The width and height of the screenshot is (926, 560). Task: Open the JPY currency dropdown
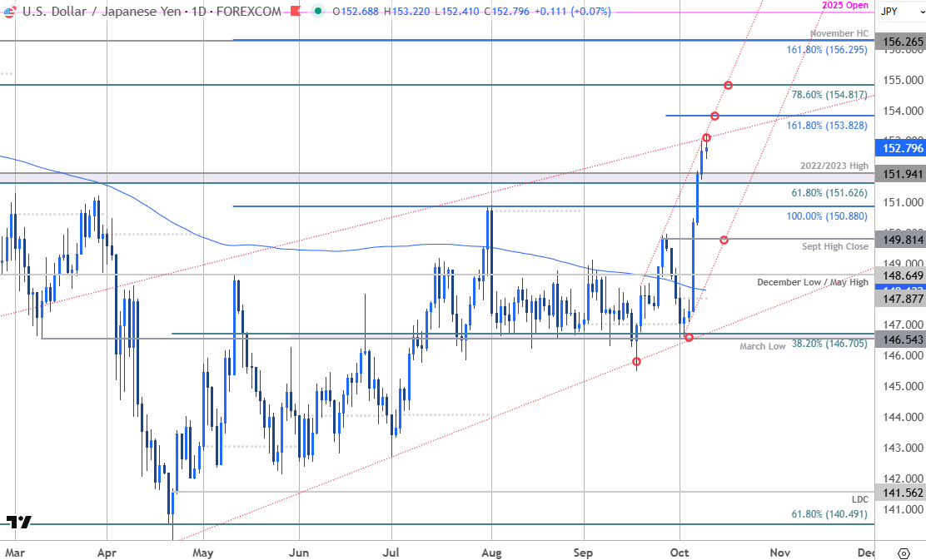tap(899, 12)
